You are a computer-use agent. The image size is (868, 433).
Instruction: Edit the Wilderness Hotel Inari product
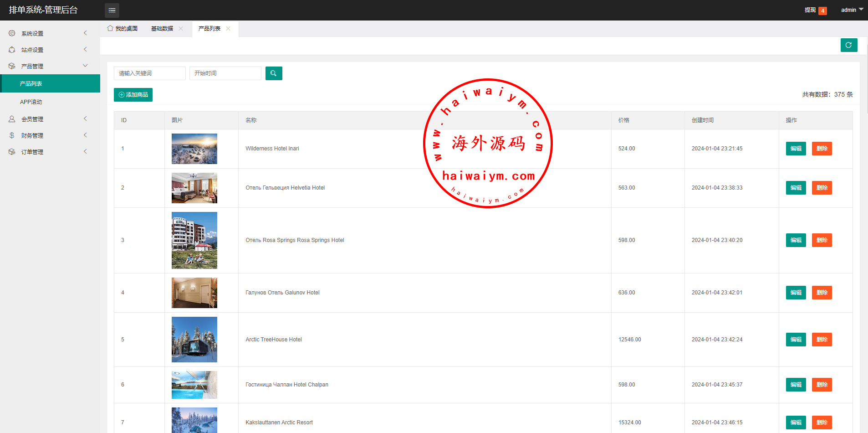click(796, 149)
